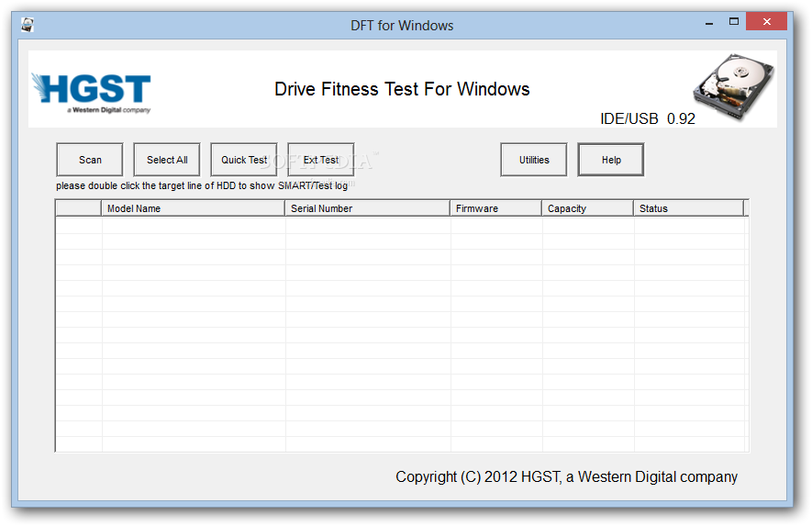Viewport: 812px width, 526px height.
Task: Open the Help button
Action: point(611,160)
